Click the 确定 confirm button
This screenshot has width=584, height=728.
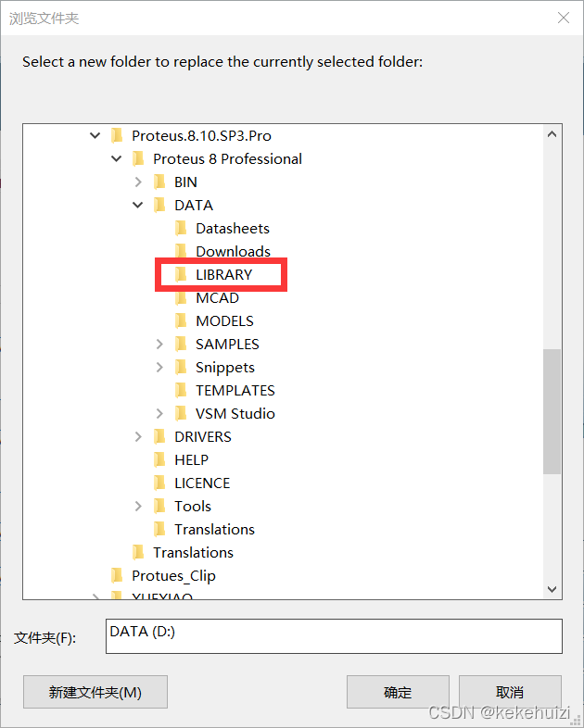(398, 692)
